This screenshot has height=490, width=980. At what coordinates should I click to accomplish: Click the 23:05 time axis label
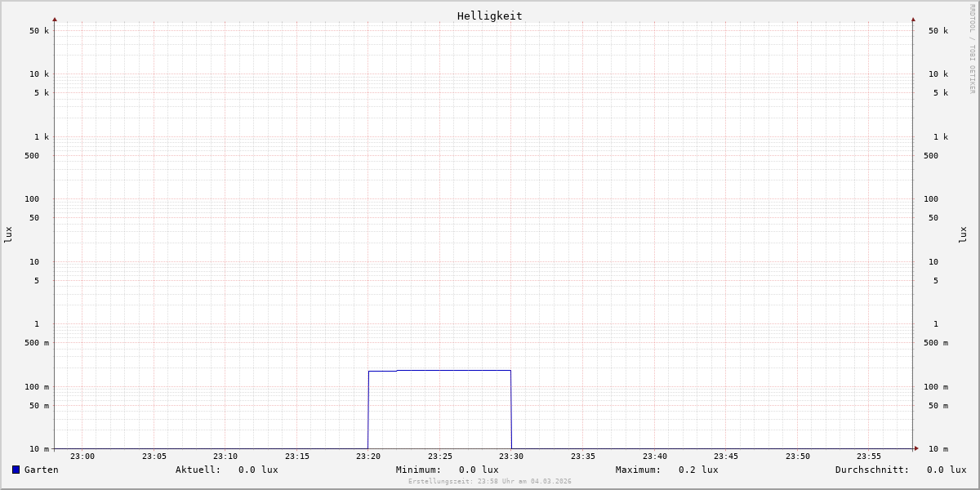154,457
